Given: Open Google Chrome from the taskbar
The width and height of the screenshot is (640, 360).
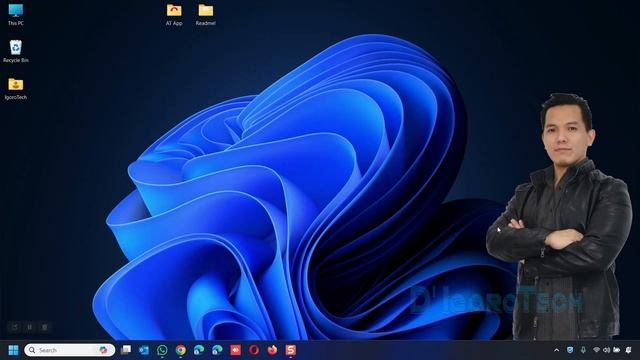Looking at the screenshot, I should [x=180, y=350].
